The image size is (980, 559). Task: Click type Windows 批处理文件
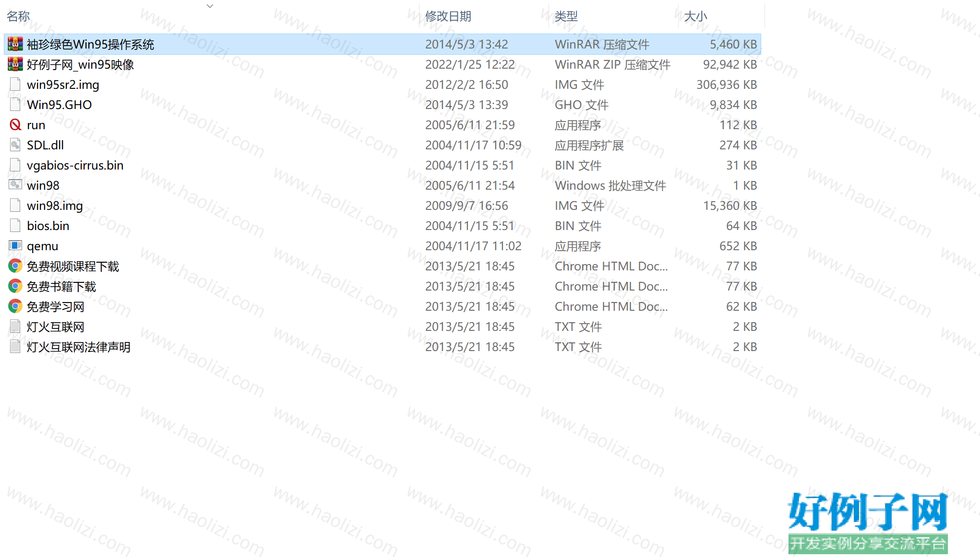(610, 186)
